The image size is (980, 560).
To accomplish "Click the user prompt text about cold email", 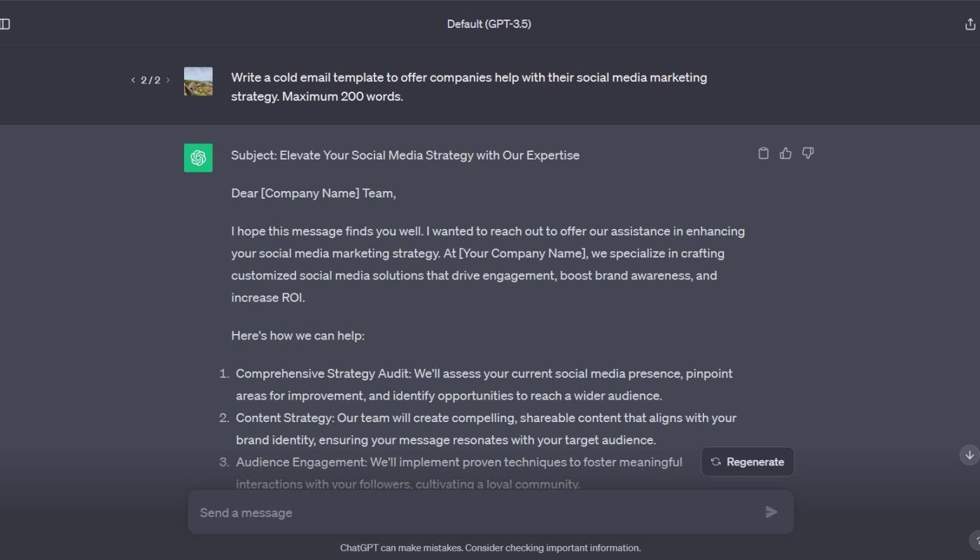I will (x=469, y=87).
